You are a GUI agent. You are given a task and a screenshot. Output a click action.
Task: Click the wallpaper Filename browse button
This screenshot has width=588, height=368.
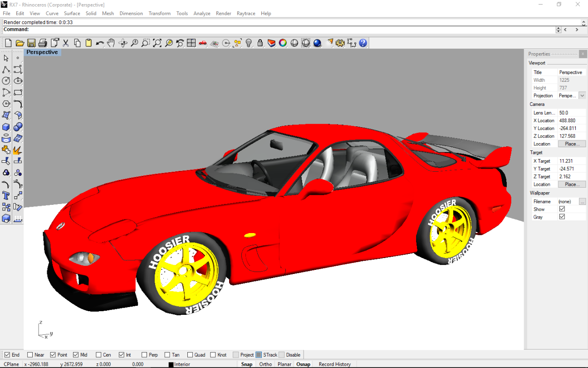coord(582,202)
